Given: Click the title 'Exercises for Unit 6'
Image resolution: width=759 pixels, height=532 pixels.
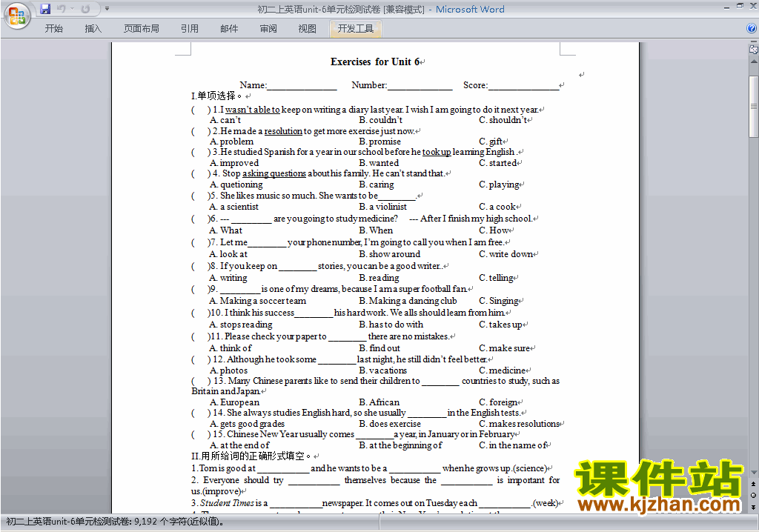Looking at the screenshot, I should click(x=374, y=61).
